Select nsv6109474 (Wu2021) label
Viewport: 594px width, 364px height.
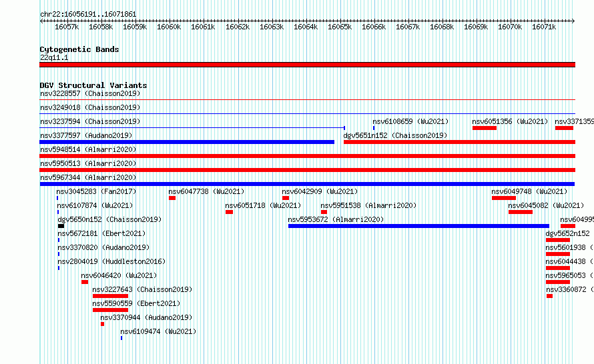[158, 331]
